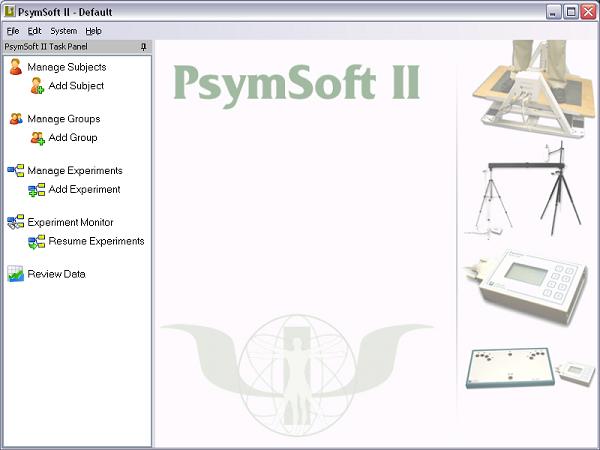
Task: Click the Add Experiment icon
Action: click(37, 189)
